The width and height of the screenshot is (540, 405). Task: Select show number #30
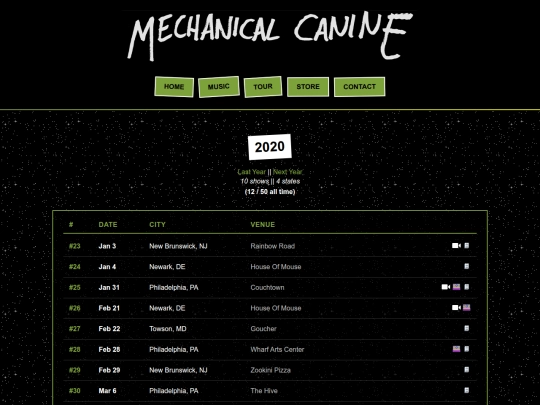(75, 391)
